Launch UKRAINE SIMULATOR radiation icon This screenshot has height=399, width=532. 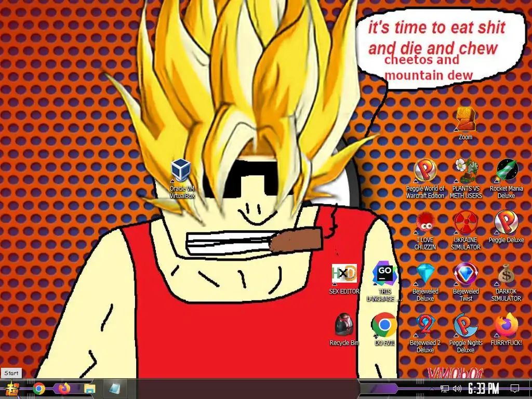466,230
